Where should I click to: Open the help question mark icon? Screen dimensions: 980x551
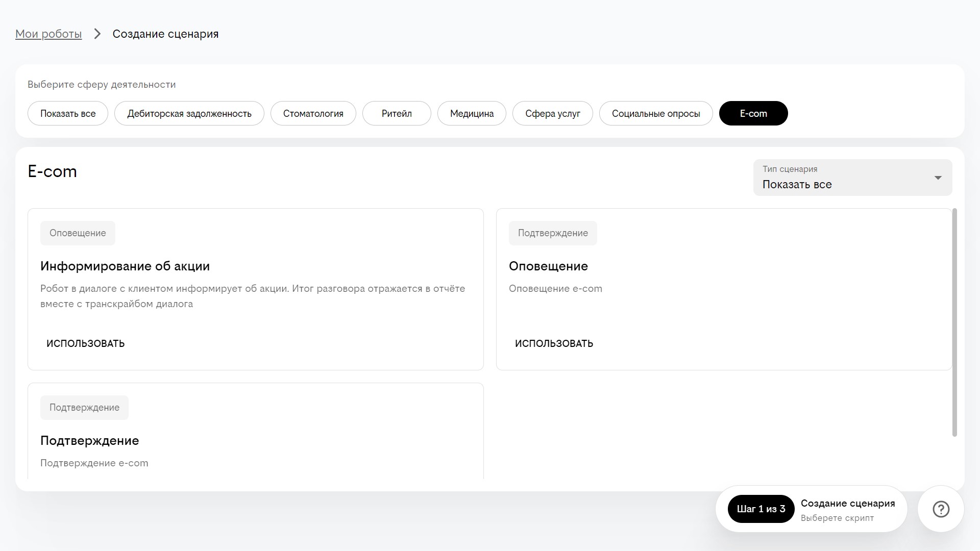click(x=941, y=509)
